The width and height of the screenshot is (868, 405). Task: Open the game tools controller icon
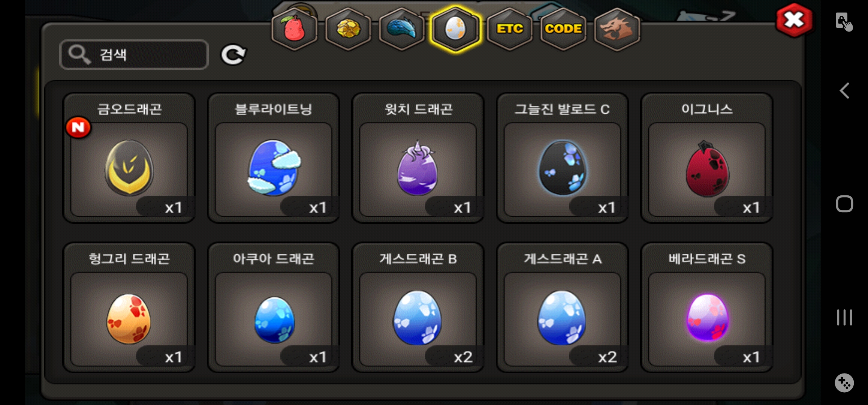pyautogui.click(x=844, y=383)
